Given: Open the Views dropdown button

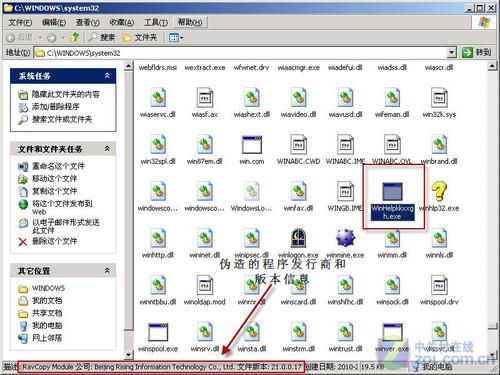Looking at the screenshot, I should click(x=176, y=37).
